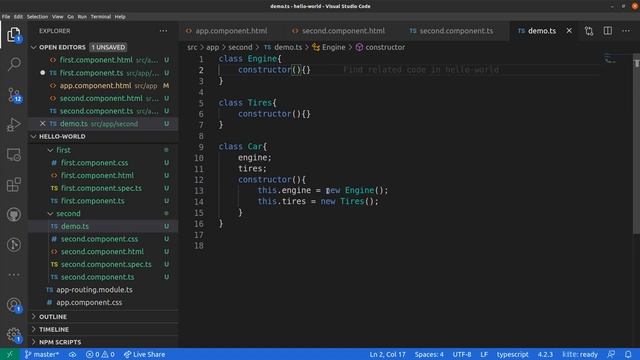Open the Run menu
This screenshot has height=360, width=640.
(82, 17)
